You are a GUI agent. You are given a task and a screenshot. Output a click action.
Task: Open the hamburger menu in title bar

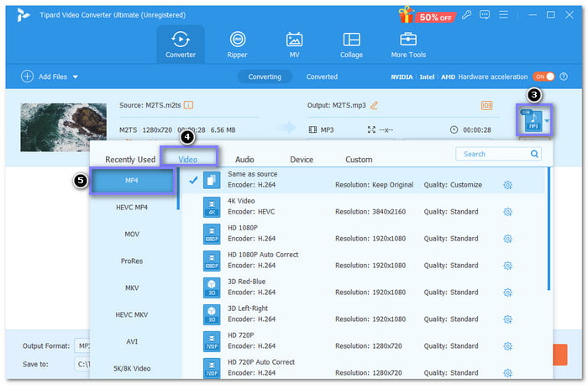coord(503,14)
